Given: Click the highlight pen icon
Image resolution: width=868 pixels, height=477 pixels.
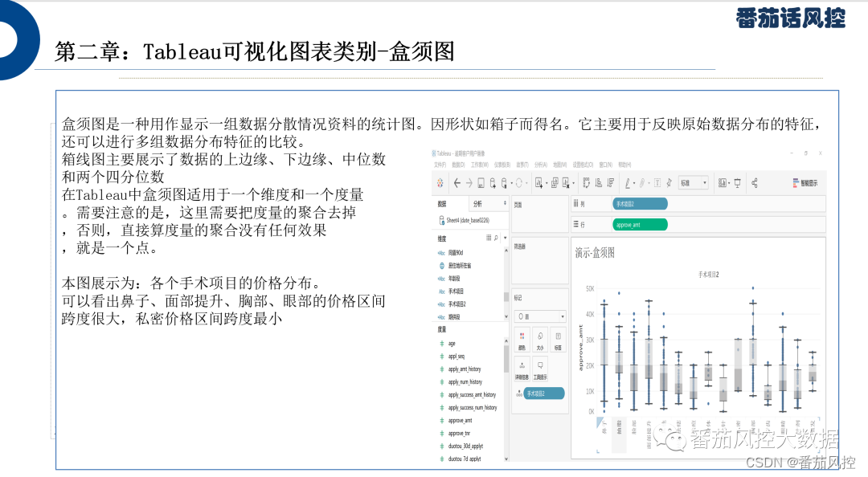Looking at the screenshot, I should [x=628, y=182].
